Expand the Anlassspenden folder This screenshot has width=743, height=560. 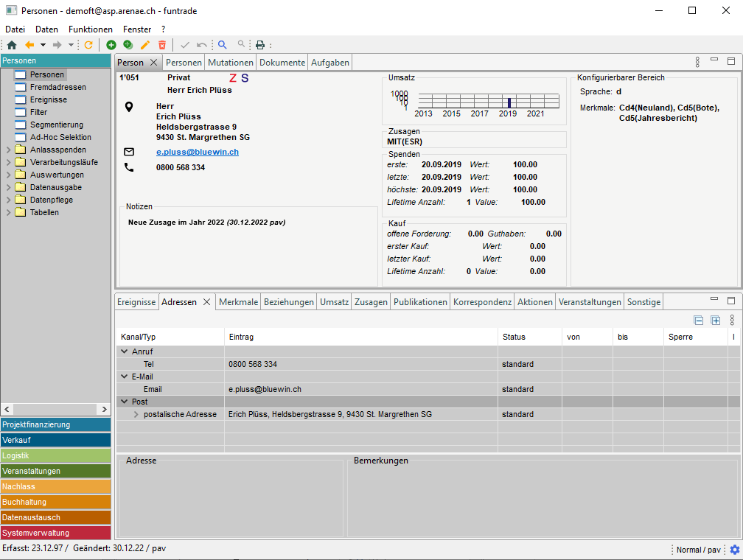pos(9,150)
